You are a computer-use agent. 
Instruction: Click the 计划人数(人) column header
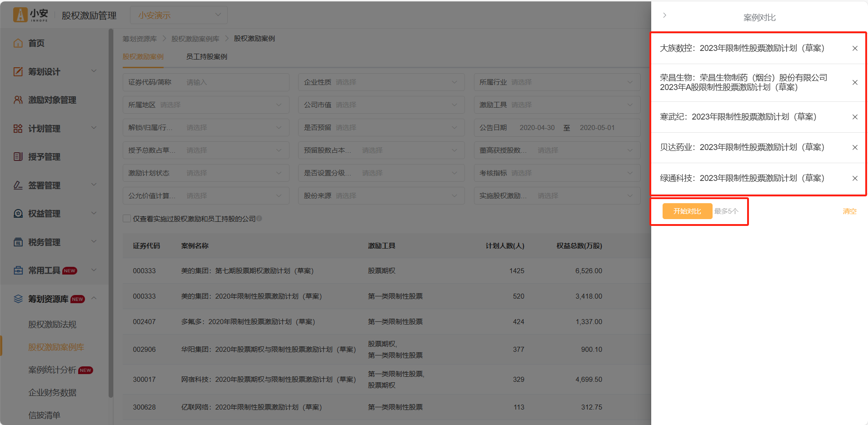505,246
